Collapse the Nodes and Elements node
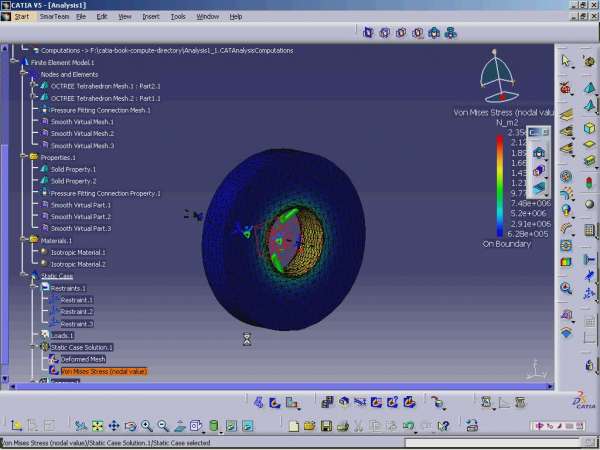This screenshot has width=600, height=450. [x=24, y=73]
